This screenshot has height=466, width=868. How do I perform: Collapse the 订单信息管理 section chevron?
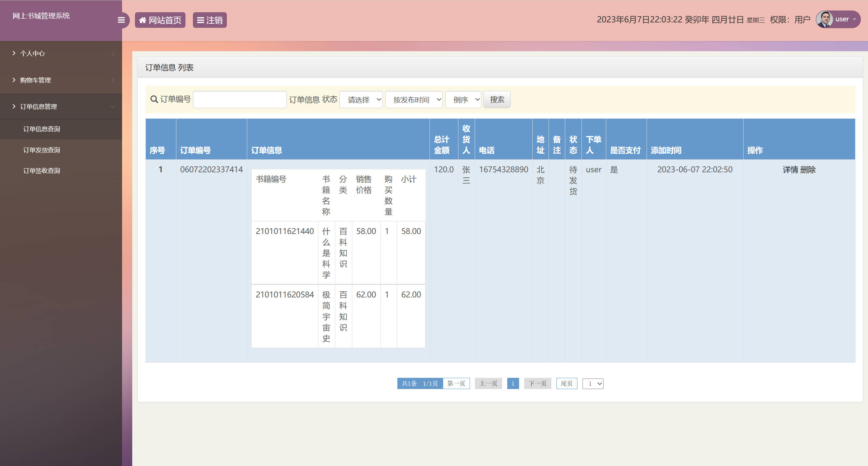[113, 106]
